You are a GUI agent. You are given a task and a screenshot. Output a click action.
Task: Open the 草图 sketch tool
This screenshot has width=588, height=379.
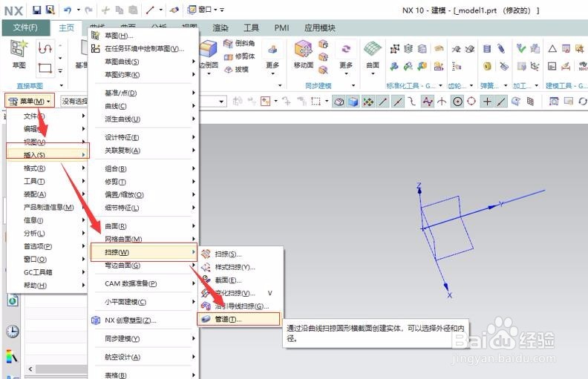pos(19,54)
